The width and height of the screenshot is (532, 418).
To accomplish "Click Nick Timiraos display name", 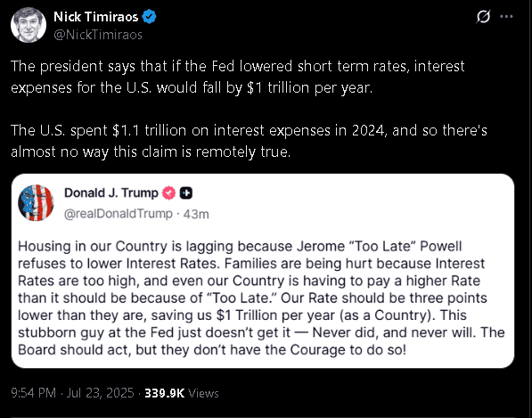I will [95, 17].
